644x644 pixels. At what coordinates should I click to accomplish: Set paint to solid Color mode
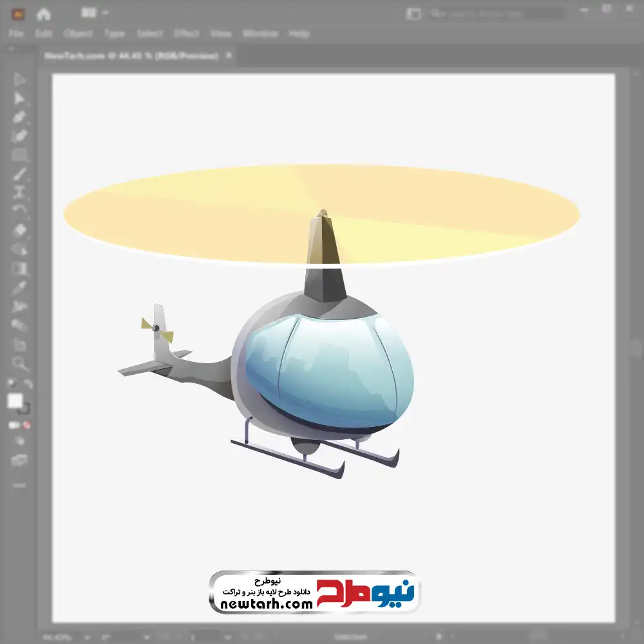click(13, 425)
